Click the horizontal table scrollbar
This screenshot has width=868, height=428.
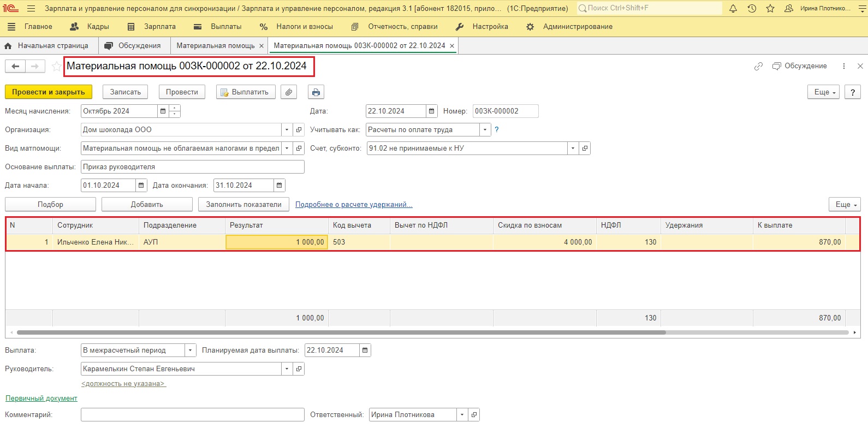[x=341, y=332]
